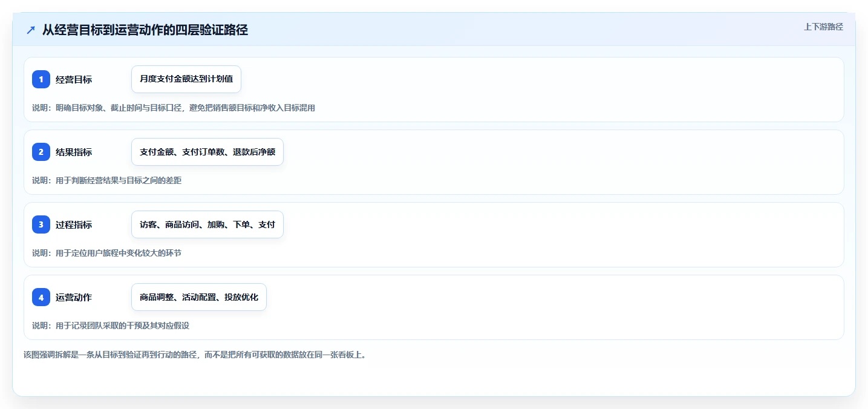Click the description 用于定位用户旅程中变化较大的环节
The image size is (868, 409).
pyautogui.click(x=119, y=253)
